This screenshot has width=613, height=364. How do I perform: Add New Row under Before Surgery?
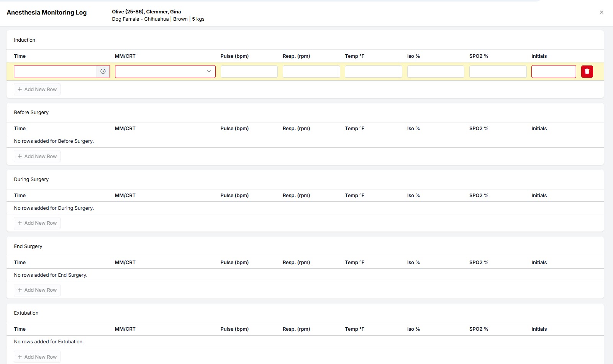pyautogui.click(x=37, y=157)
